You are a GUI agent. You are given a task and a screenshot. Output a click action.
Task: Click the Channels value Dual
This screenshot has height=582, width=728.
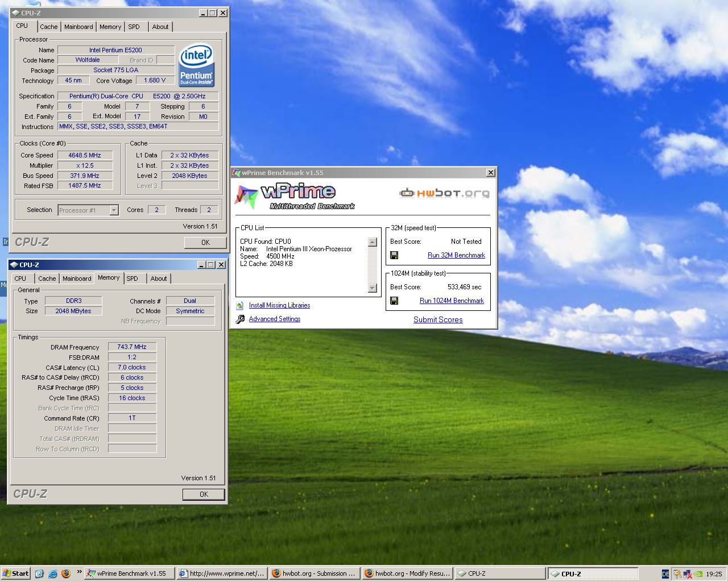[190, 301]
